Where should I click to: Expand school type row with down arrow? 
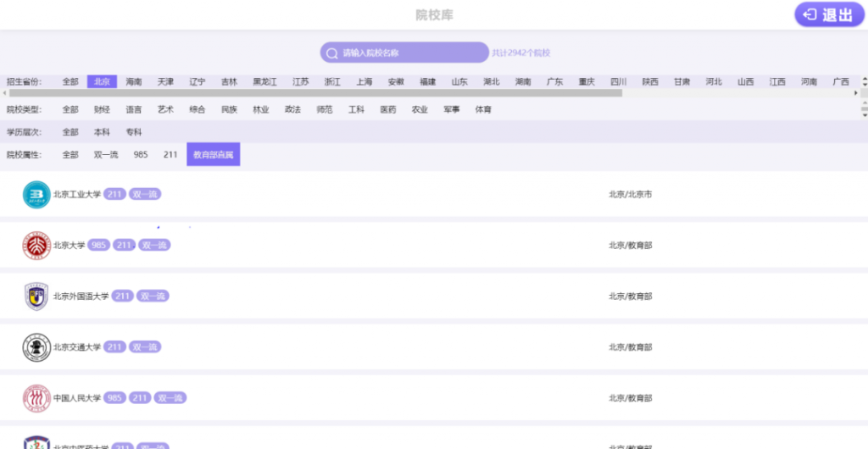pos(865,114)
